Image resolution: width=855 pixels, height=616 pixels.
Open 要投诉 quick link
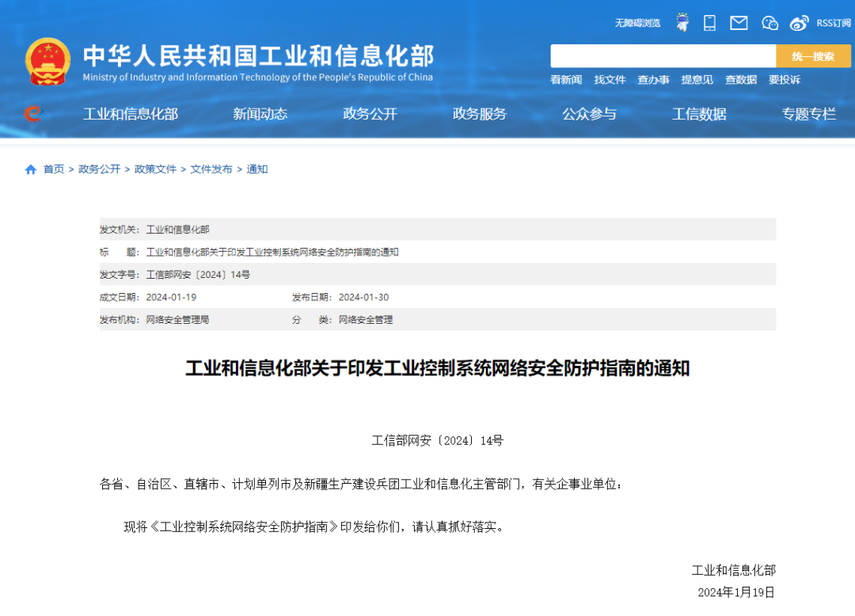pos(784,80)
